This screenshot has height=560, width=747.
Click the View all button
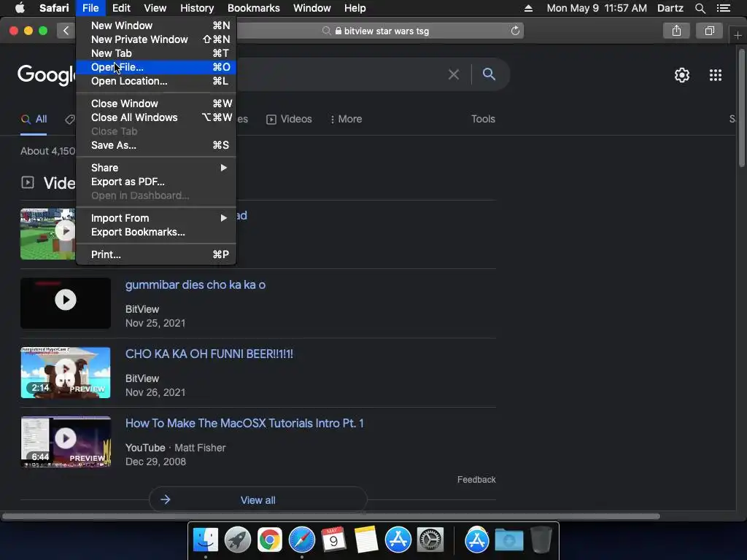click(258, 499)
